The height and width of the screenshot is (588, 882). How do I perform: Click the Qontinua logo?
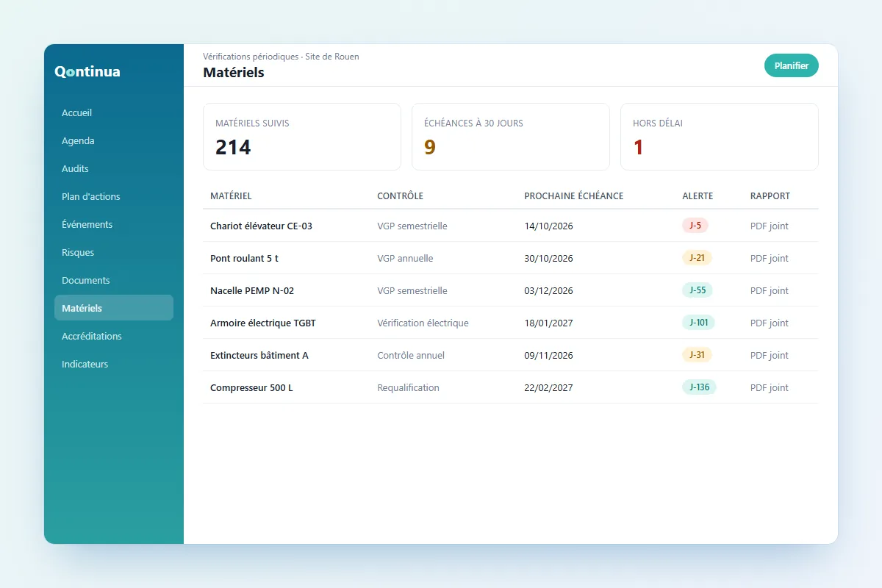click(x=87, y=71)
